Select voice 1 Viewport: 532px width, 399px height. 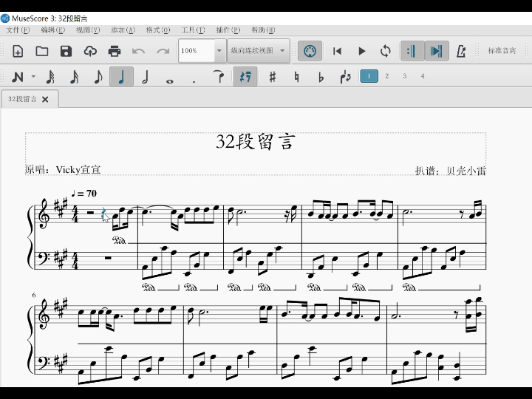369,76
